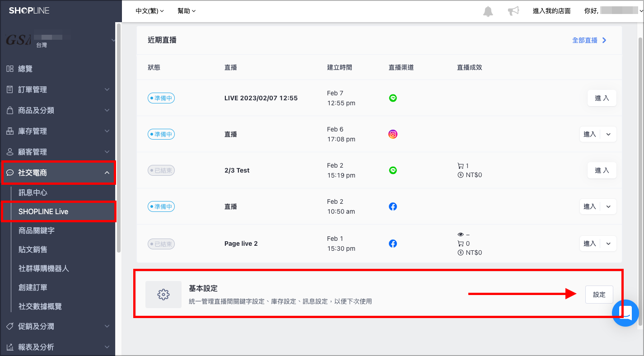This screenshot has height=356, width=644.
Task: Expand the 訂單管理 menu chevron
Action: tap(107, 89)
